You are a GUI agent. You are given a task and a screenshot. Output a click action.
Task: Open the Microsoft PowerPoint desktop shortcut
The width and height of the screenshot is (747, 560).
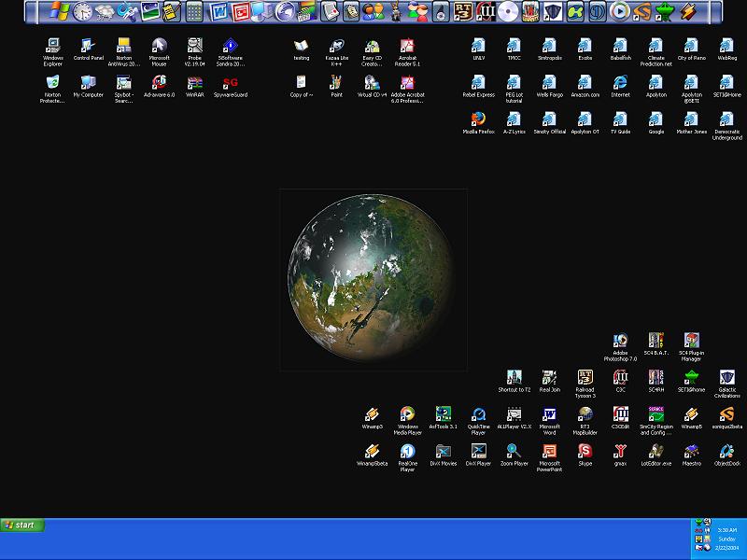pyautogui.click(x=549, y=451)
